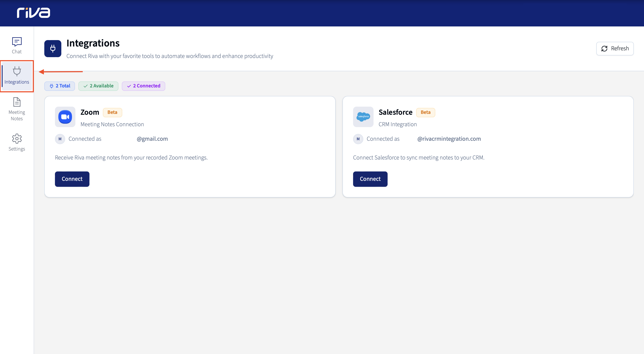
Task: Click the @gmail.com account text
Action: (x=152, y=139)
